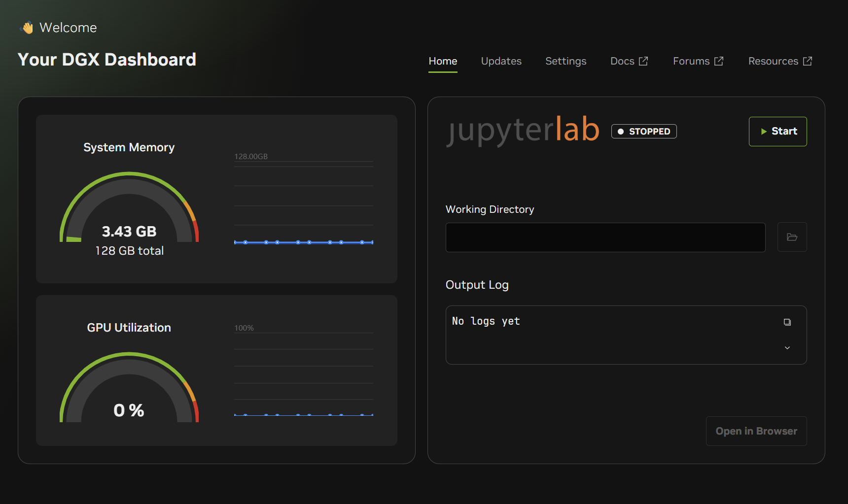
Task: Open the Forums external link
Action: pos(698,61)
